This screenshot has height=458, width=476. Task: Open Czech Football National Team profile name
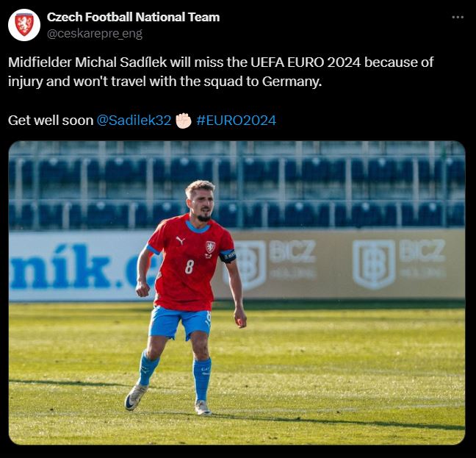pyautogui.click(x=133, y=18)
